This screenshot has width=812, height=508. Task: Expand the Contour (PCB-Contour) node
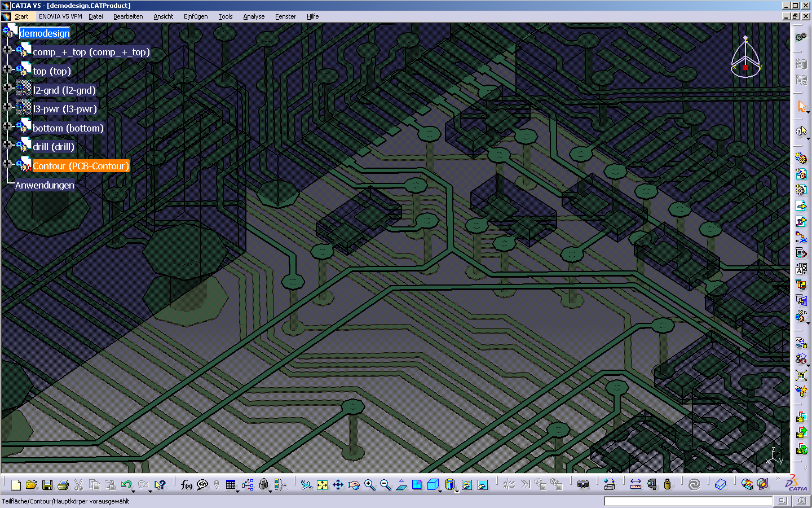point(7,164)
